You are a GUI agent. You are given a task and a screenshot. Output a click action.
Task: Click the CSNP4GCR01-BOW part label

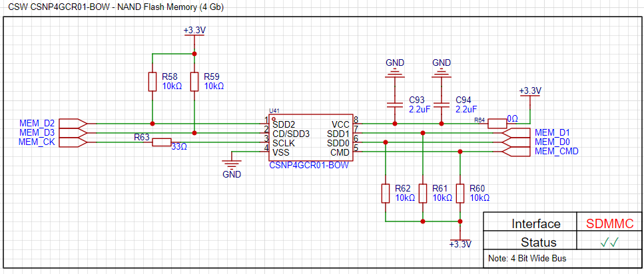[x=308, y=166]
